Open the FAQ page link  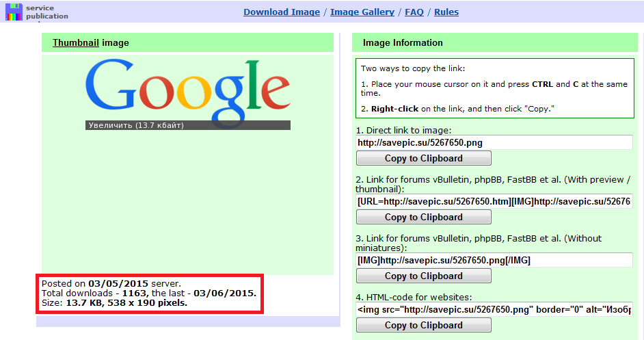pyautogui.click(x=414, y=12)
